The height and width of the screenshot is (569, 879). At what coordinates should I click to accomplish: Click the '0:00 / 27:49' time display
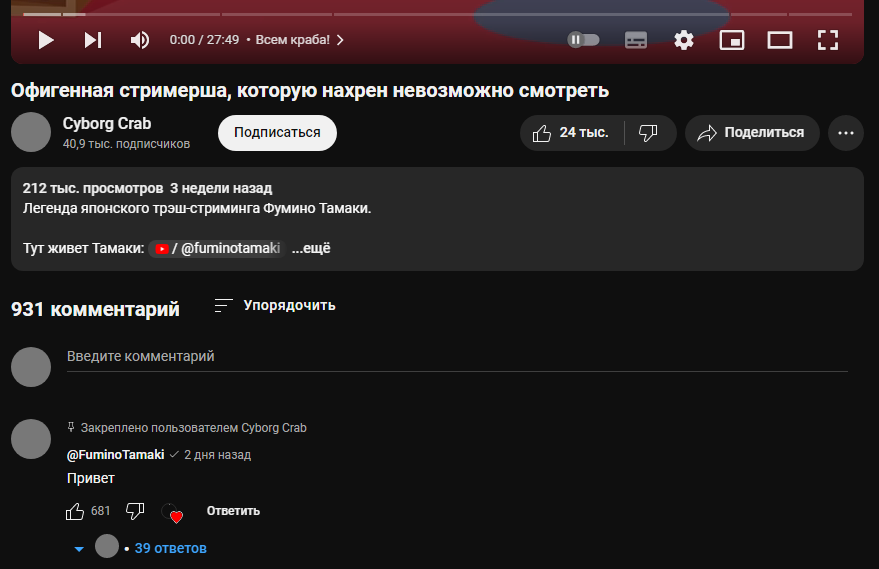tap(204, 40)
